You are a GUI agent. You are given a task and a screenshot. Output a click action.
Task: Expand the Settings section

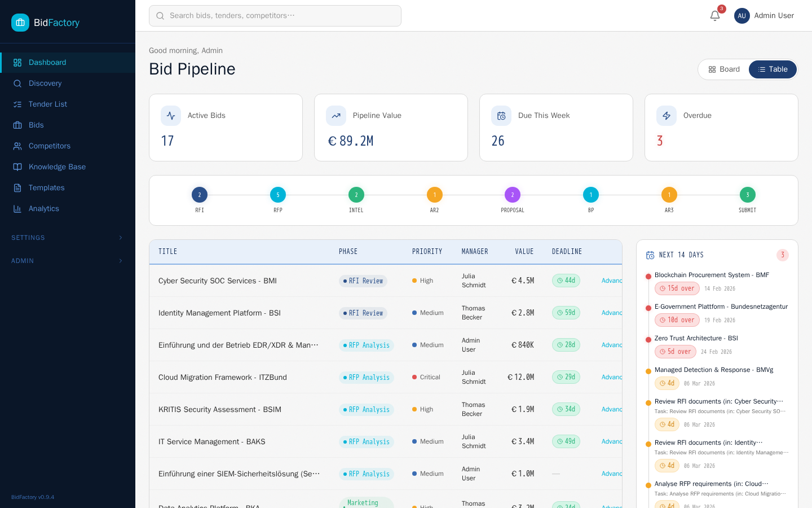pos(68,238)
